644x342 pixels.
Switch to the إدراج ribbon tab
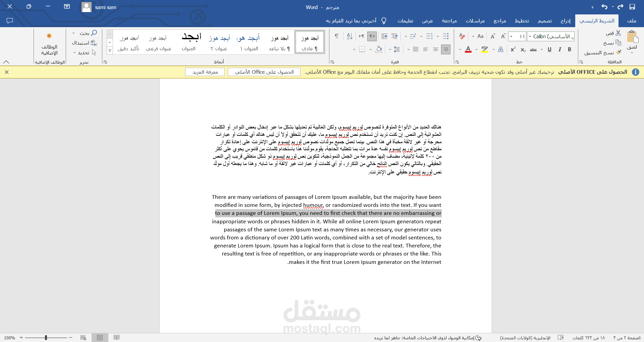coord(566,21)
